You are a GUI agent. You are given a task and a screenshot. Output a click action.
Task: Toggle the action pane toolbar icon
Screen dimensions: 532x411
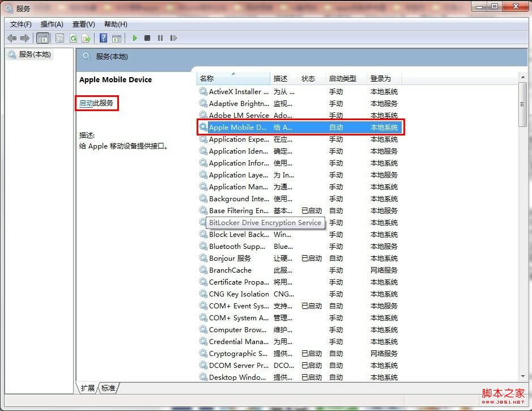(x=117, y=38)
